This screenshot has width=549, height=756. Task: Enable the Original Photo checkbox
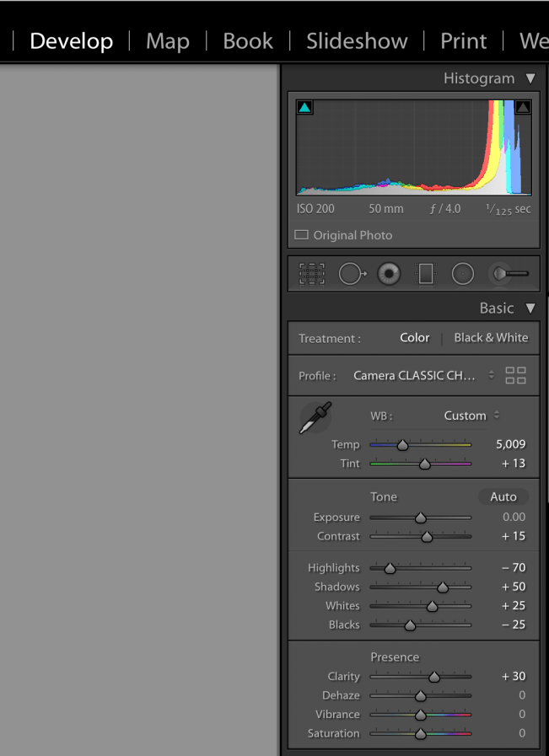(302, 235)
